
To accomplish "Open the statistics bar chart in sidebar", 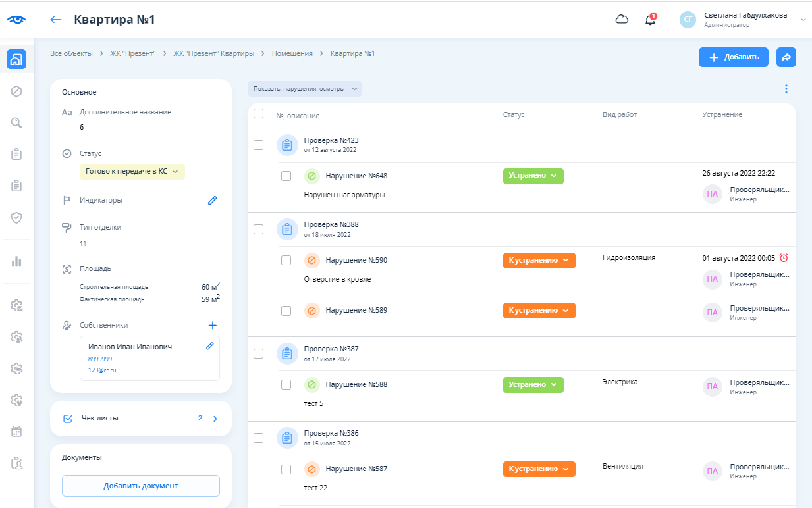I will click(17, 261).
